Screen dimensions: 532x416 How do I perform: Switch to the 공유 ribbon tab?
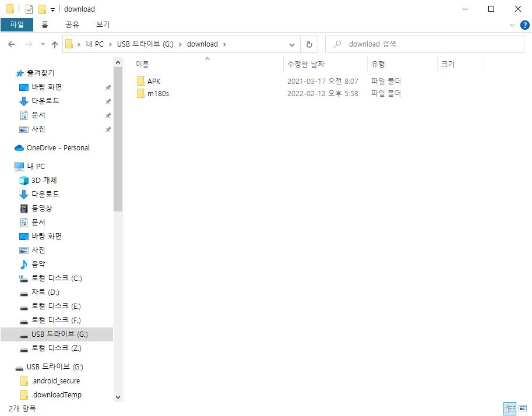pos(72,24)
